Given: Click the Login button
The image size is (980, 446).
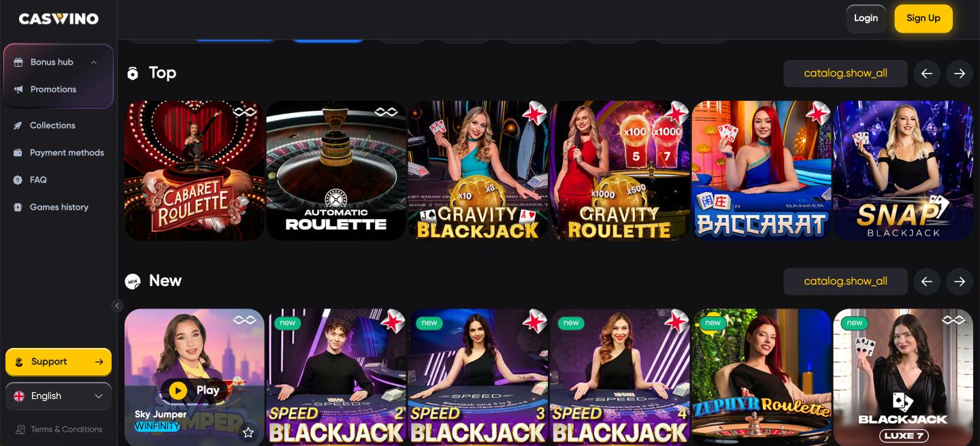Looking at the screenshot, I should point(866,18).
